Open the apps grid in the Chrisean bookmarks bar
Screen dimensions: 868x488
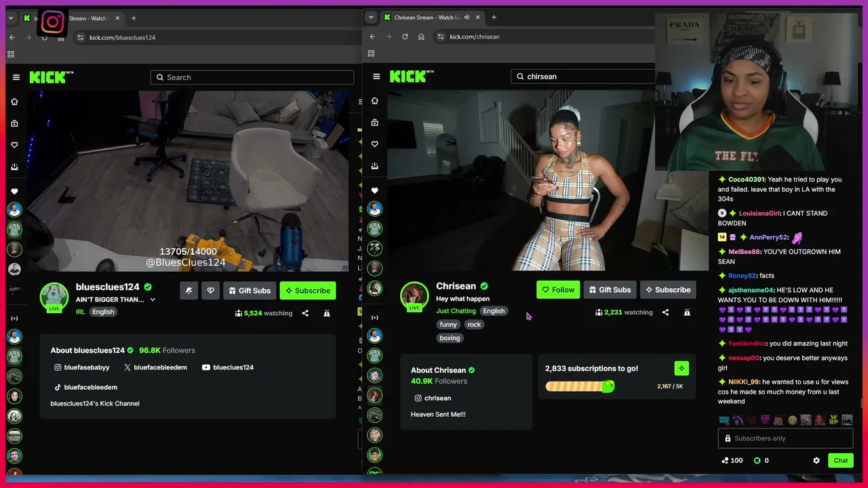371,54
